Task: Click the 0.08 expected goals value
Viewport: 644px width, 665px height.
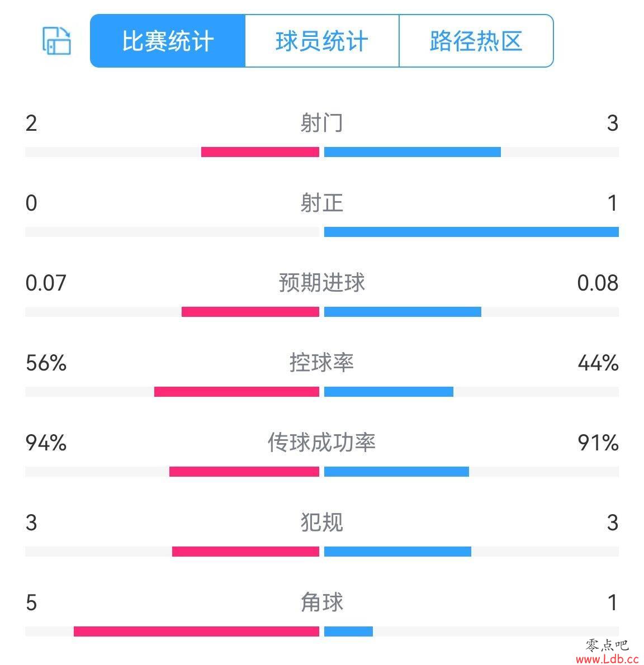Action: pyautogui.click(x=598, y=283)
